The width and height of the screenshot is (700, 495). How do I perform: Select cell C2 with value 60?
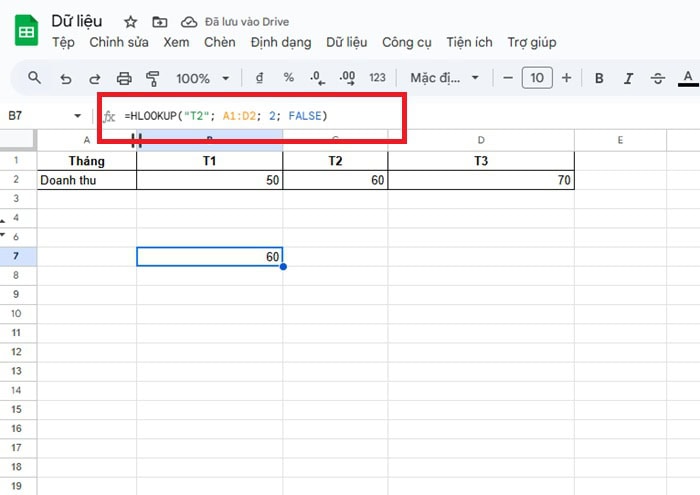click(x=335, y=180)
